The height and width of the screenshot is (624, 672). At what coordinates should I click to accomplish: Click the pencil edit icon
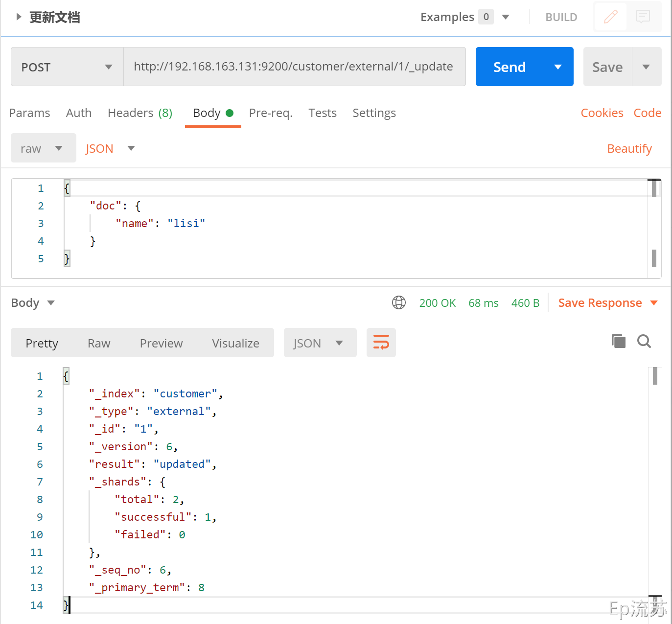coord(610,17)
